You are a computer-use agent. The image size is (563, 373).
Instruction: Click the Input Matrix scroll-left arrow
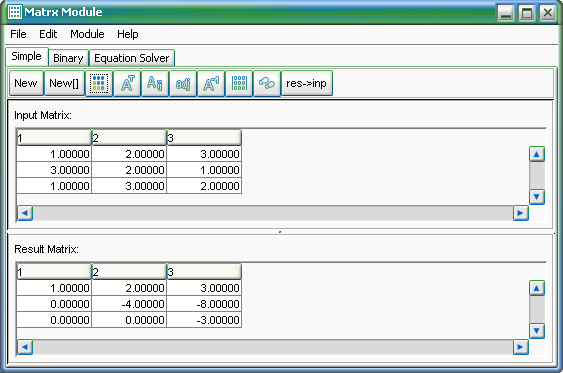25,213
